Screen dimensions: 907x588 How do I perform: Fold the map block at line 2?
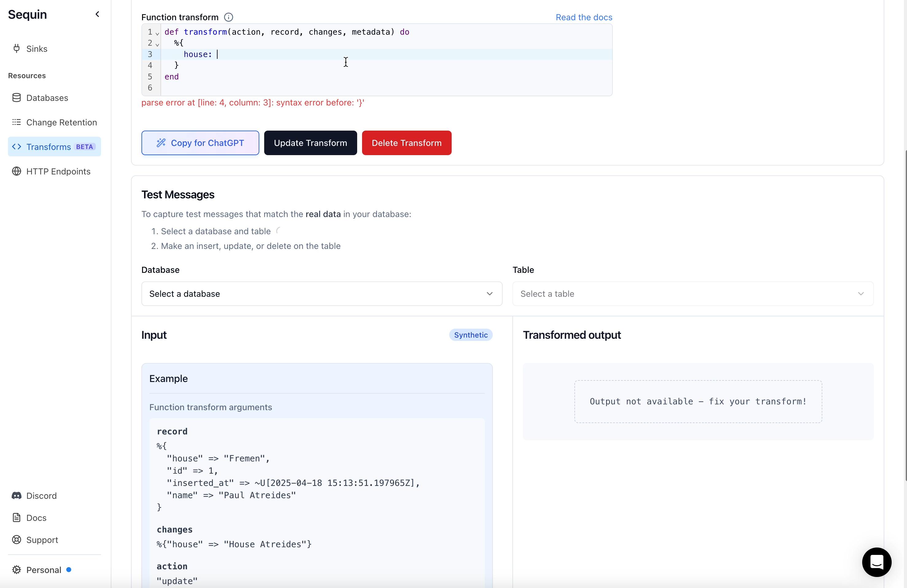[x=157, y=44]
